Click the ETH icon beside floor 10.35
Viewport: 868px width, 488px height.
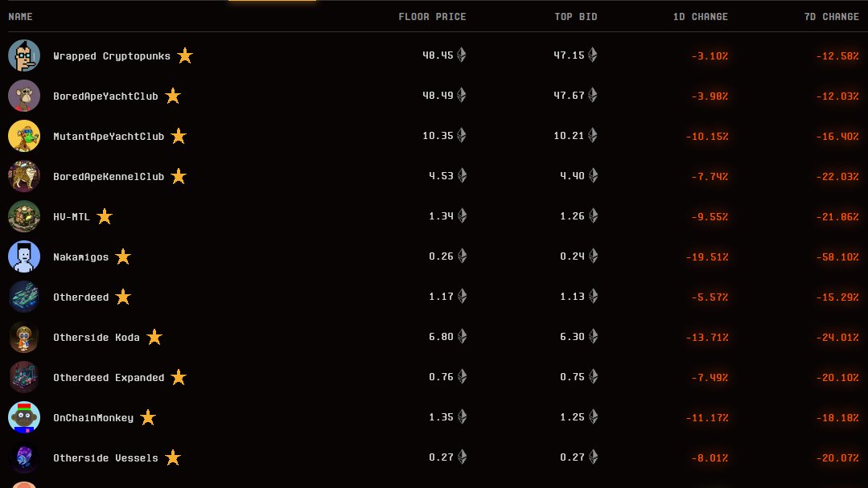(x=462, y=135)
